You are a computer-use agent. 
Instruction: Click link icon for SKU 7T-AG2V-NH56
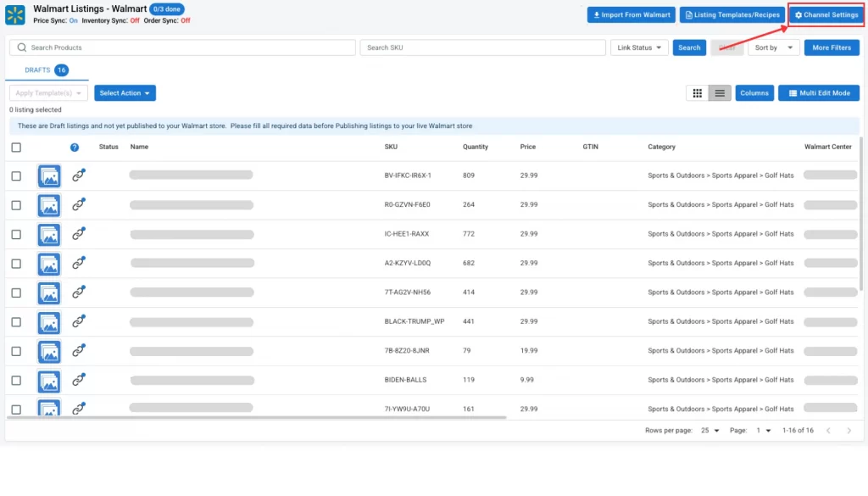click(79, 292)
